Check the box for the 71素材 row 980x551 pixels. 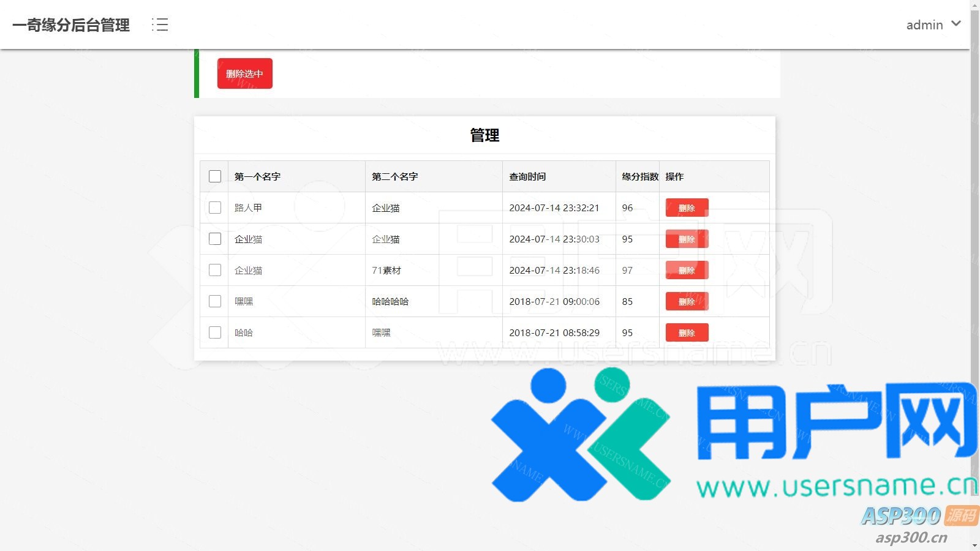(215, 270)
